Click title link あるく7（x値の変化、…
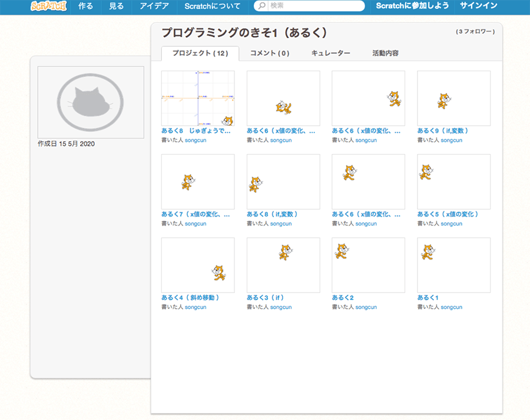Image resolution: width=530 pixels, height=420 pixels. pyautogui.click(x=196, y=214)
